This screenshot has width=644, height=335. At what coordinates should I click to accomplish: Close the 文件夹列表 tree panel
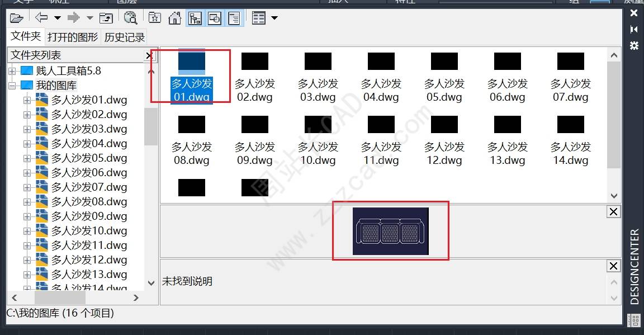click(x=149, y=55)
